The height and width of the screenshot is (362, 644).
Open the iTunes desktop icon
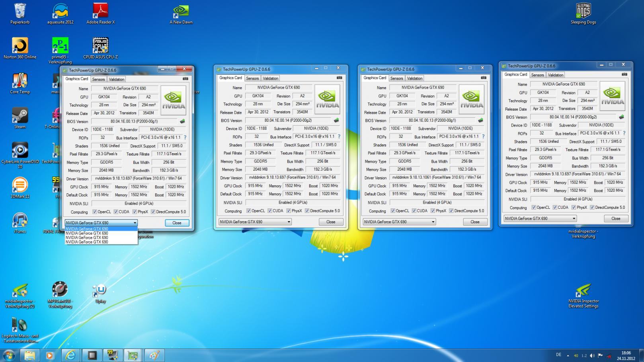[20, 223]
